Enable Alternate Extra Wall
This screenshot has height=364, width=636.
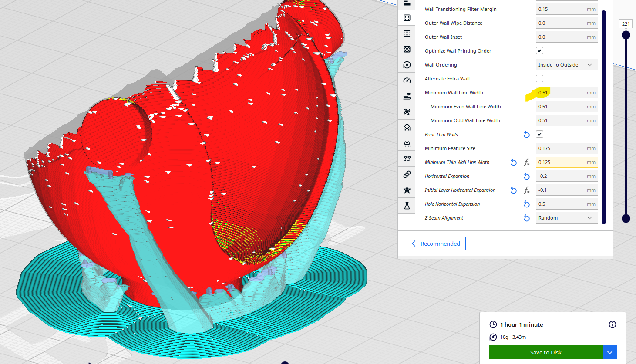point(539,78)
